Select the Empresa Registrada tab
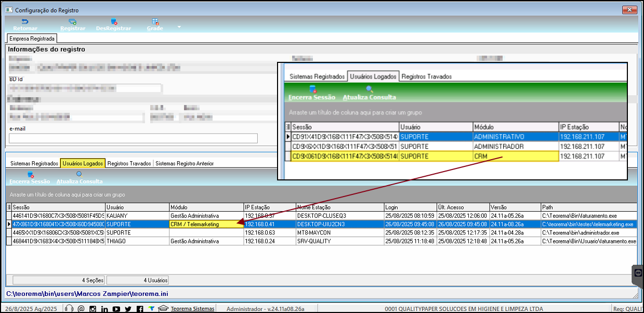The image size is (644, 313). 31,38
